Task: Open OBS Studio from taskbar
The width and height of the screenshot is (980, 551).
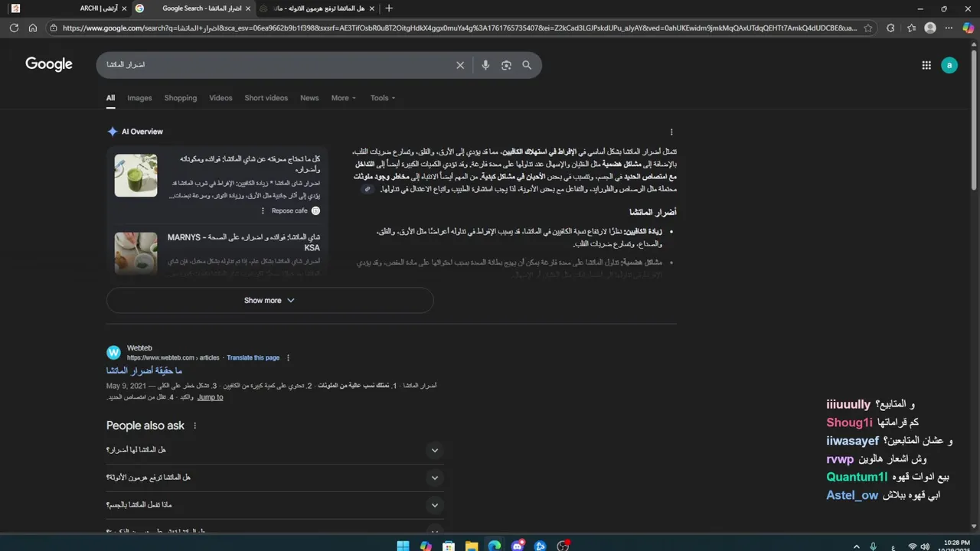Action: (563, 546)
